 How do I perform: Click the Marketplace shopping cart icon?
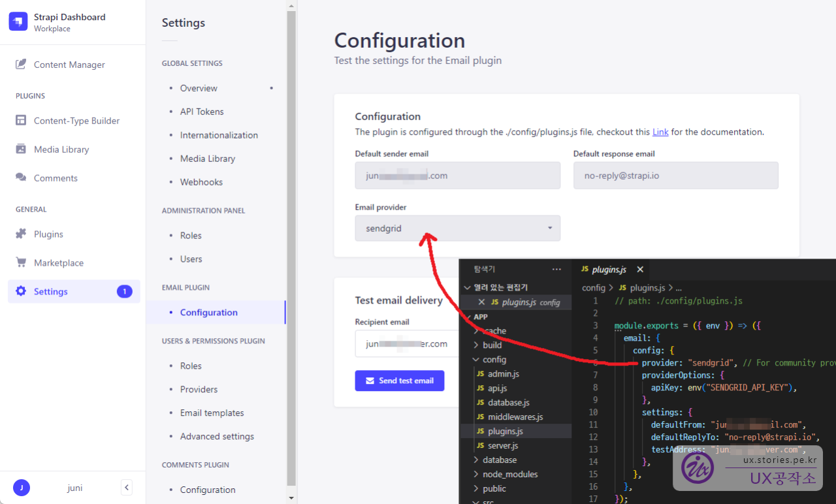pos(21,262)
